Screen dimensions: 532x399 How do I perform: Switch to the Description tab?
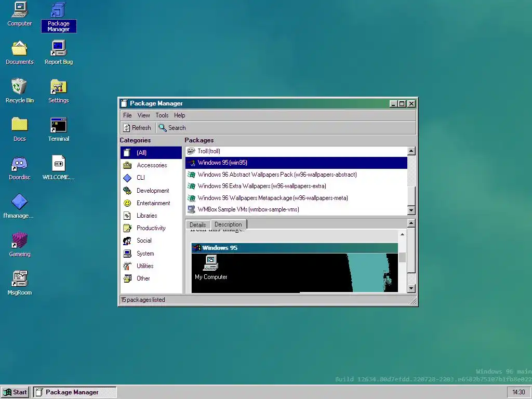point(229,224)
